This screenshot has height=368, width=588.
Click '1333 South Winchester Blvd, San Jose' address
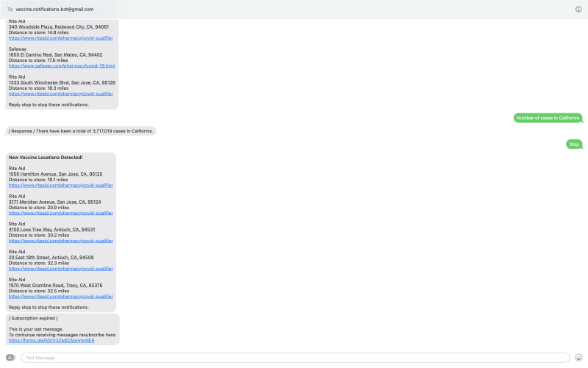coord(62,82)
